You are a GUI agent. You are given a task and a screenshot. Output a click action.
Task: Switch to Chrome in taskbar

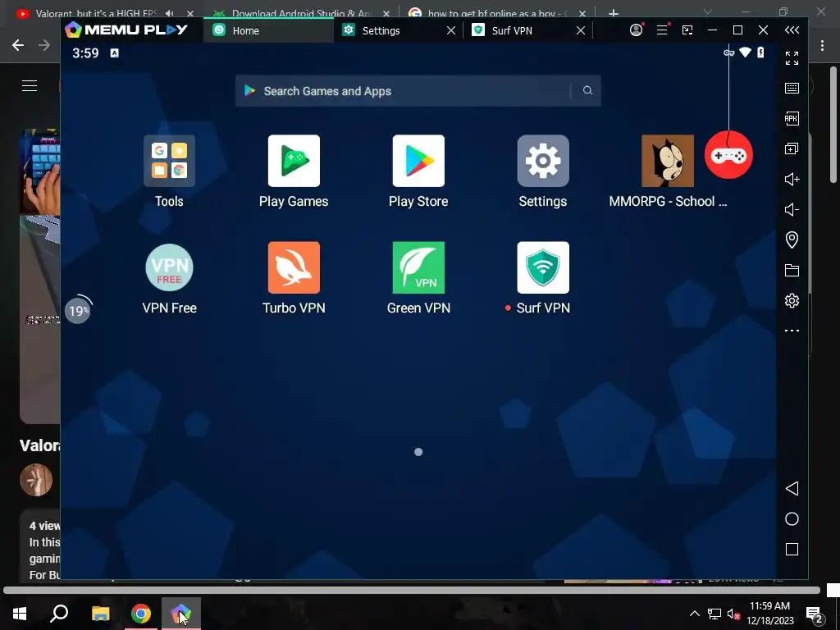pyautogui.click(x=141, y=614)
